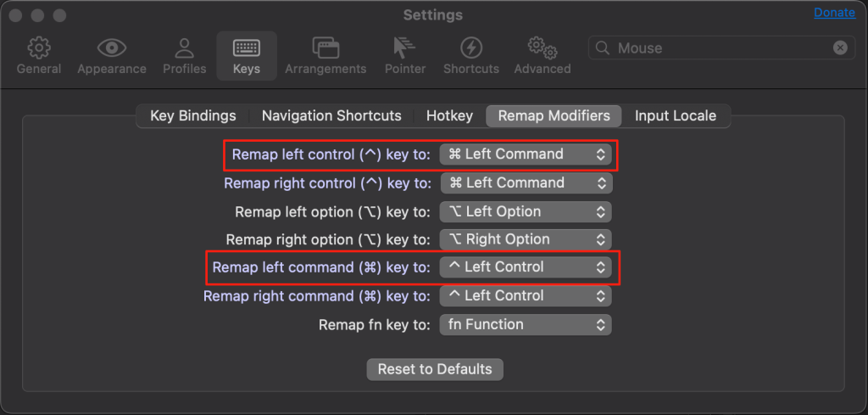
Task: Switch to the Key Bindings tab
Action: [x=193, y=115]
